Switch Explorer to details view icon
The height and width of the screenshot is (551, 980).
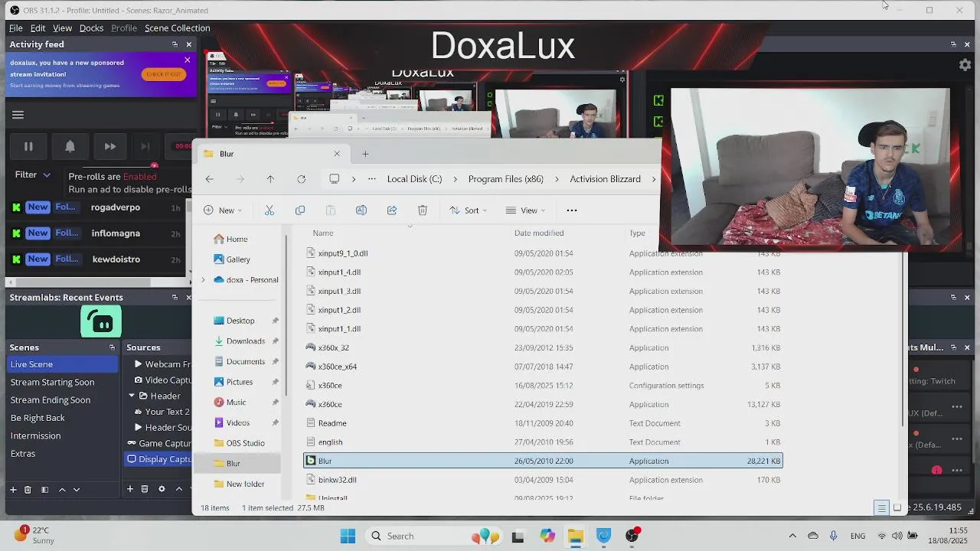[x=881, y=508]
